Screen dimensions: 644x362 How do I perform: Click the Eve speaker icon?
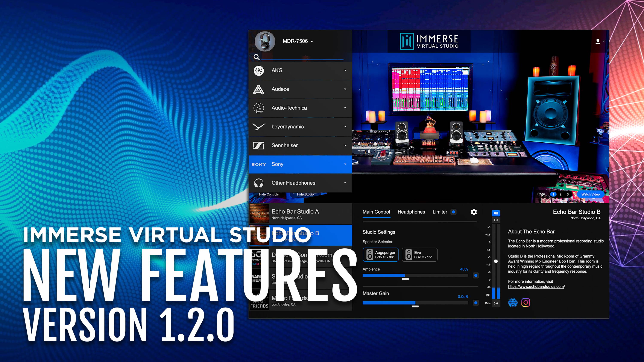point(409,255)
